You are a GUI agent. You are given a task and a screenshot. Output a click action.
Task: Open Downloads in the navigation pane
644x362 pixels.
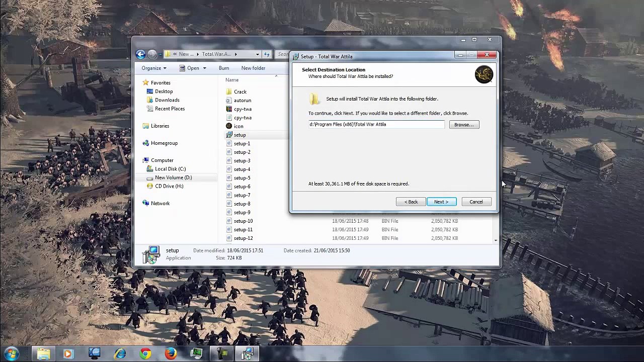coord(163,100)
